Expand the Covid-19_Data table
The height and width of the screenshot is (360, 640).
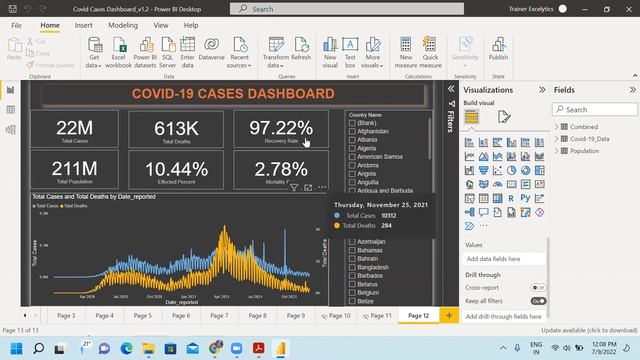coord(557,139)
